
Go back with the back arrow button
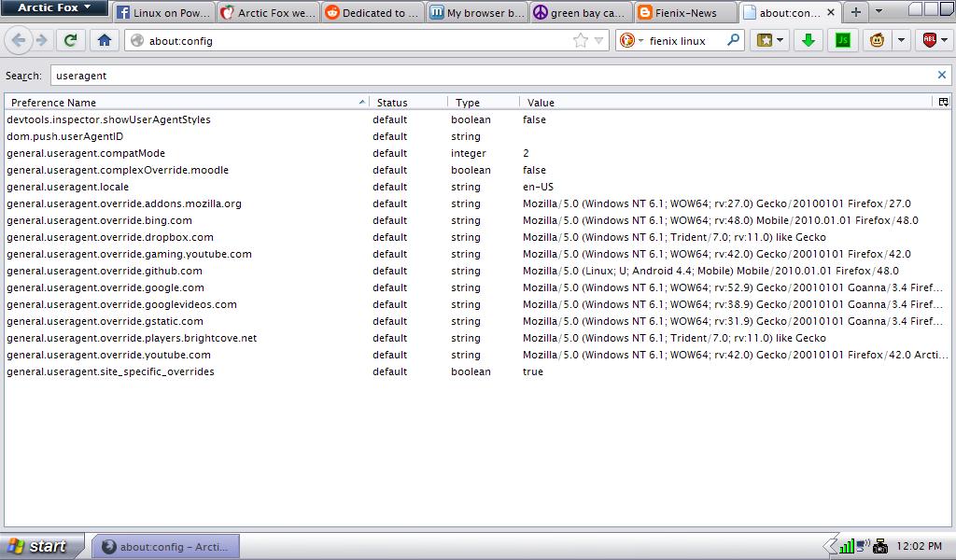click(x=19, y=40)
